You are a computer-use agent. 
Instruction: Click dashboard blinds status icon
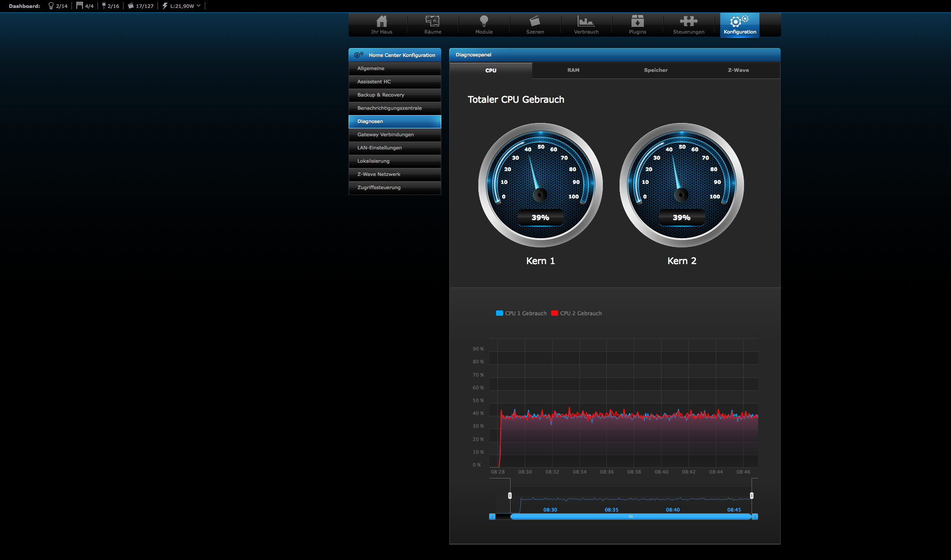coord(79,6)
